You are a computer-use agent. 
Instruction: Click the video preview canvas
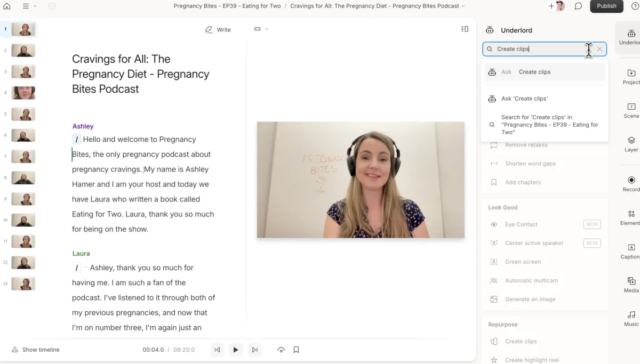pyautogui.click(x=361, y=180)
